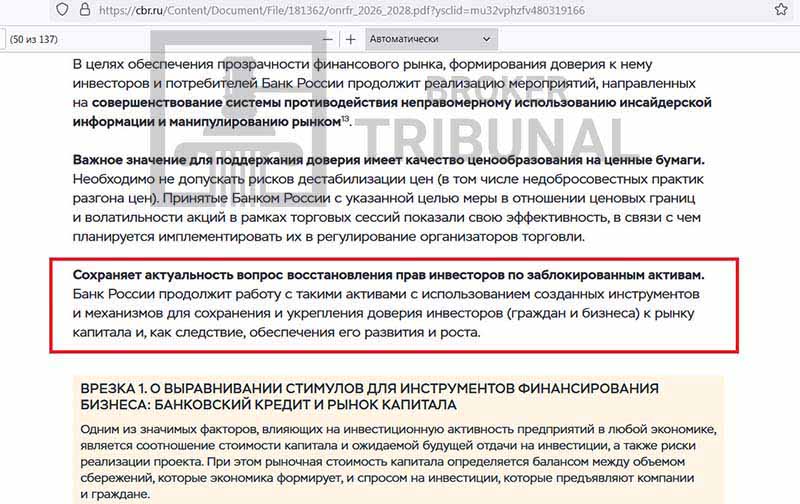This screenshot has height=504, width=800.
Task: Select line 'Банк России продолжит работу с такими активами'
Action: (386, 294)
